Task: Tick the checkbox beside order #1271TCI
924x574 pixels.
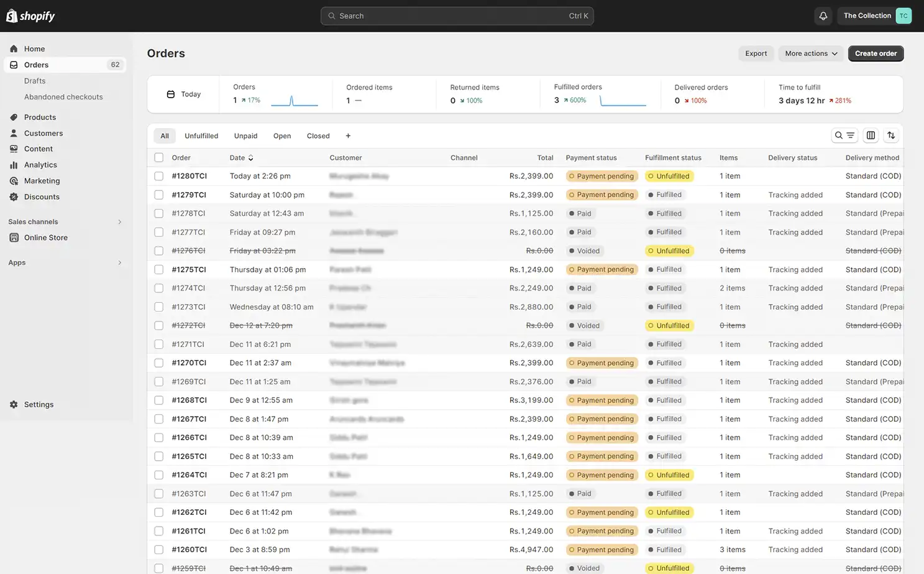Action: tap(158, 344)
